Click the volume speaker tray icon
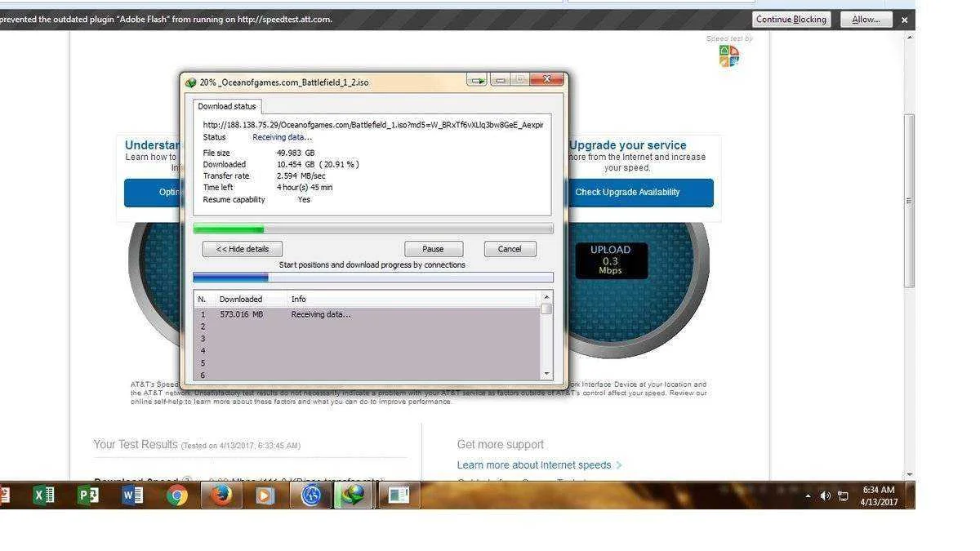Screen dimensions: 980x551 825,496
